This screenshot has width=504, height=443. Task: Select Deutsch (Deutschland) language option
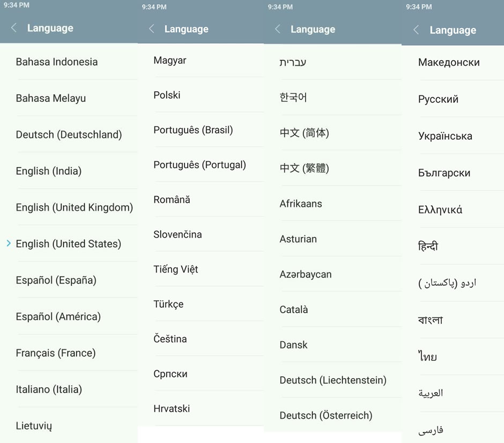(x=69, y=135)
